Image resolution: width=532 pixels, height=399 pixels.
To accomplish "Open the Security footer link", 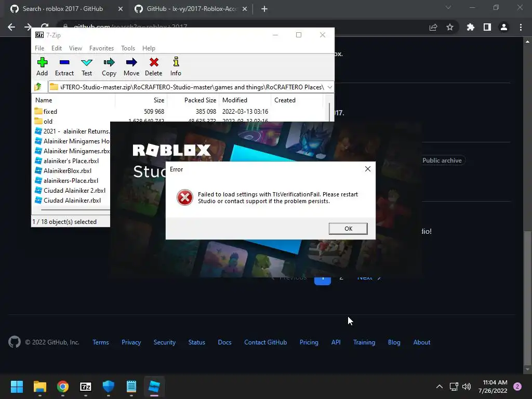I will pos(165,342).
